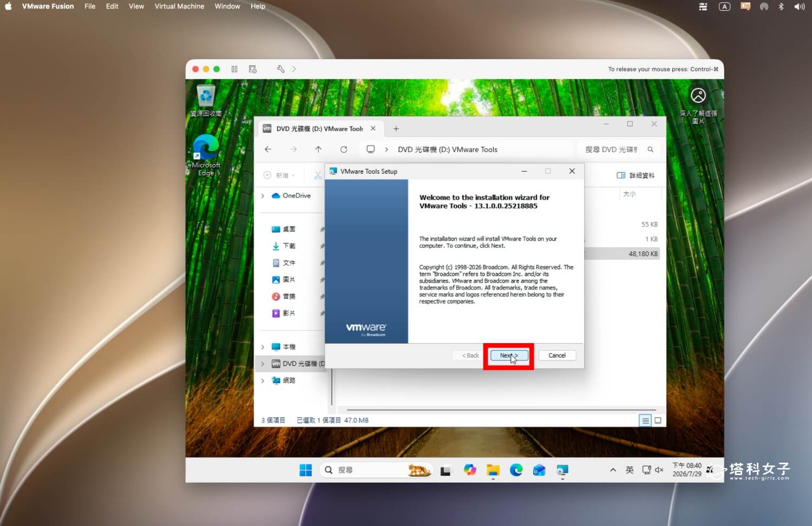The height and width of the screenshot is (526, 812).
Task: Open Outlook from the taskbar
Action: pos(539,470)
